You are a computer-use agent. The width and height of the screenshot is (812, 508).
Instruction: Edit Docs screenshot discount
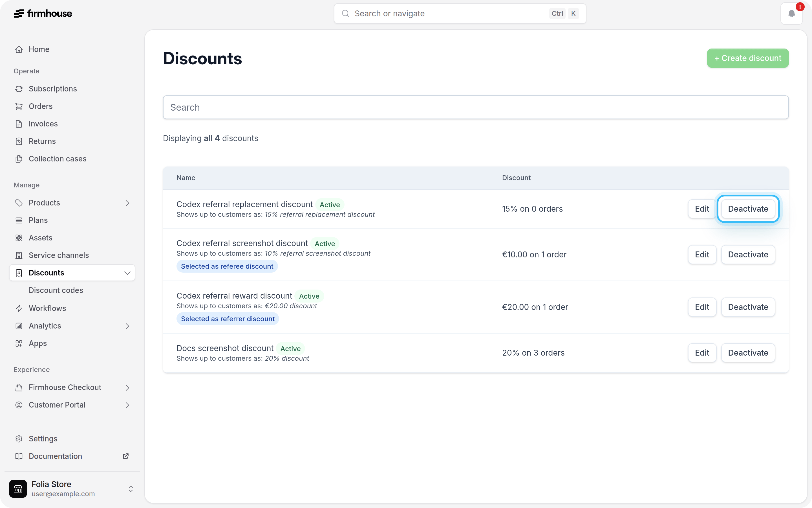(702, 353)
